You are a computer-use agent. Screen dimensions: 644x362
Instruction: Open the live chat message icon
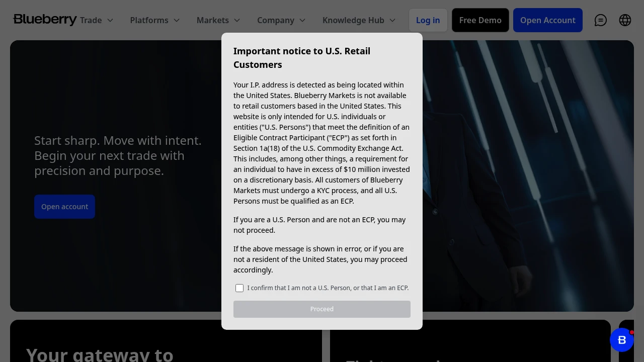[x=601, y=20]
